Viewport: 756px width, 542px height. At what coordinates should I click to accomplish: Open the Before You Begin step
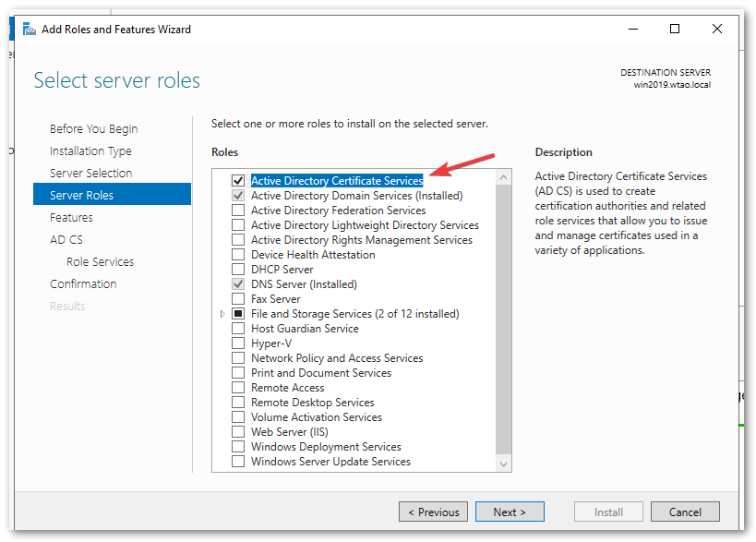point(93,129)
